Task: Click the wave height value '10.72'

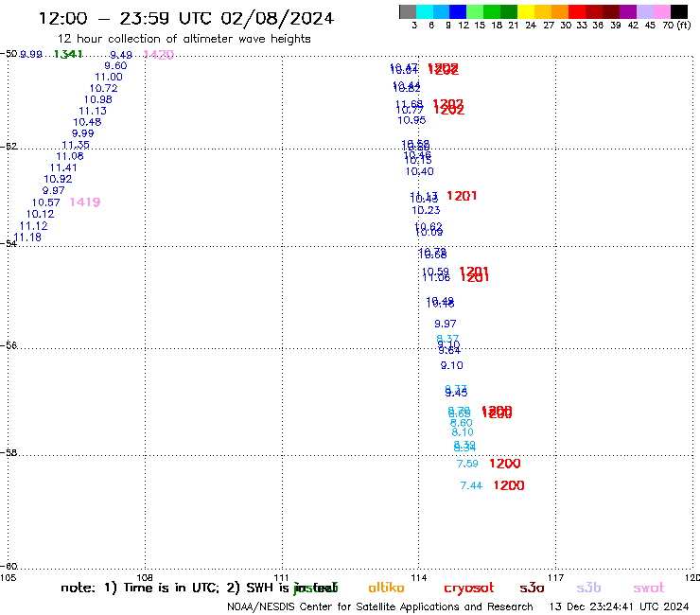Action: [103, 88]
